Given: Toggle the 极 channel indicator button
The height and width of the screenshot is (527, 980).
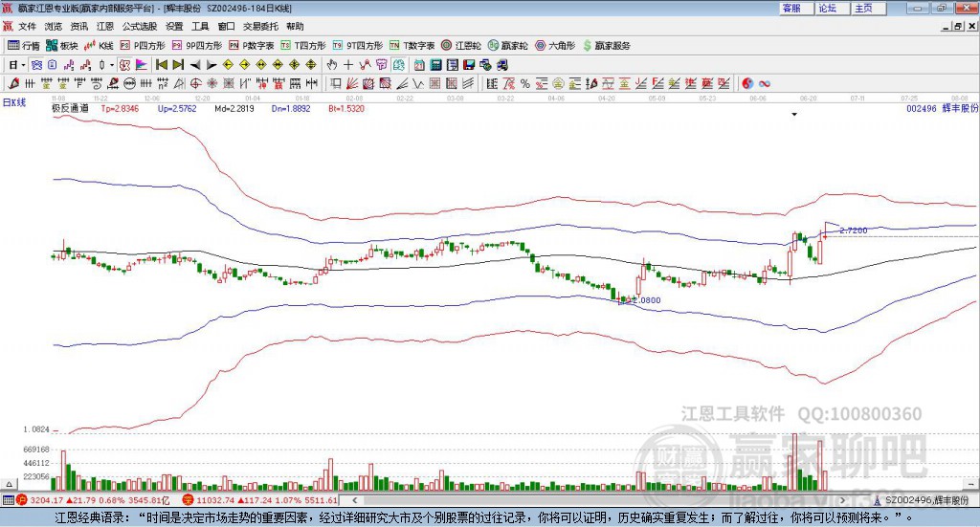Looking at the screenshot, I should [x=124, y=65].
